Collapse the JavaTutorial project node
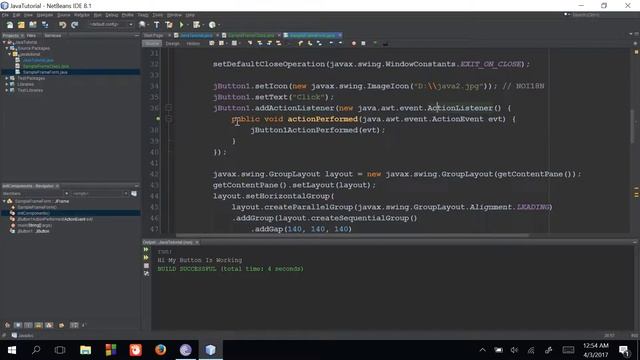The height and width of the screenshot is (360, 640). click(x=4, y=42)
